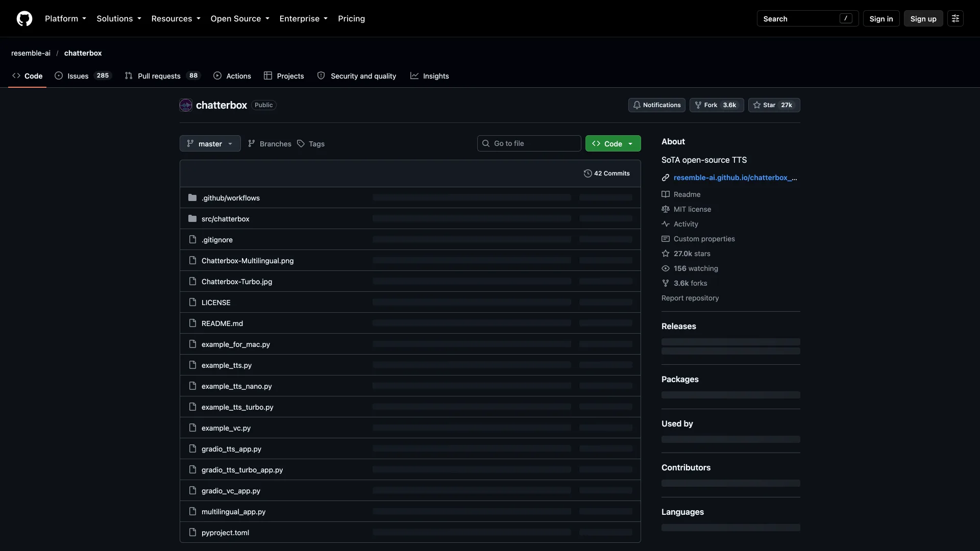The width and height of the screenshot is (980, 551).
Task: Star the chatterbox repository
Action: point(774,105)
